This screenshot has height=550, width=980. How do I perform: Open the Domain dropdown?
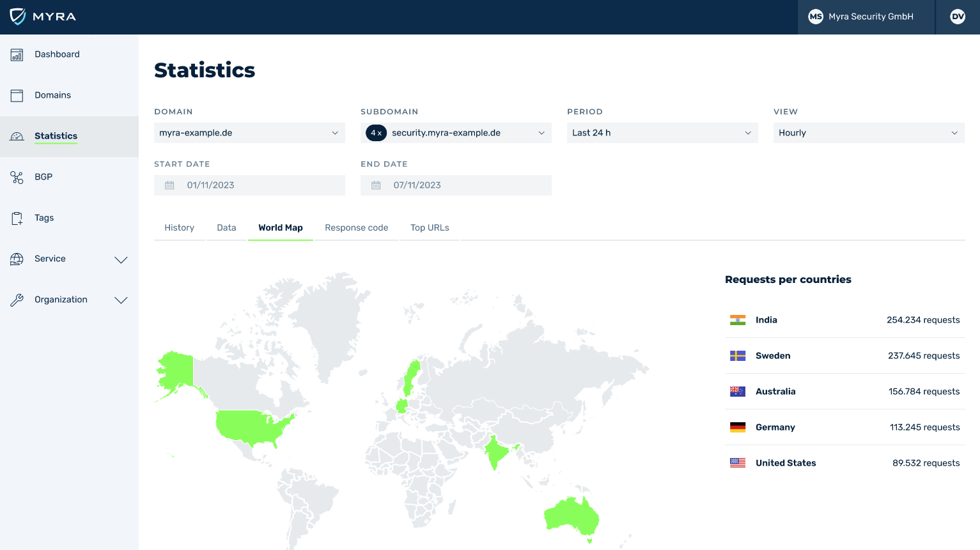click(x=249, y=133)
